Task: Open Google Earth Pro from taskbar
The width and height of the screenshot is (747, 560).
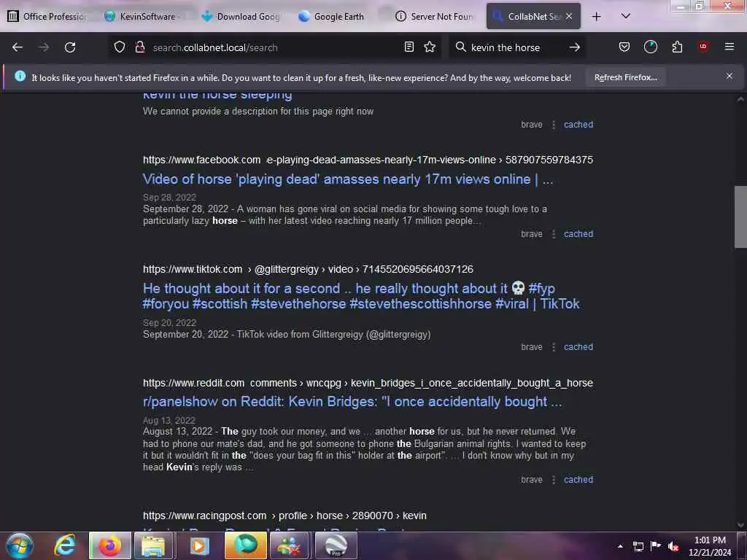Action: coord(336,545)
